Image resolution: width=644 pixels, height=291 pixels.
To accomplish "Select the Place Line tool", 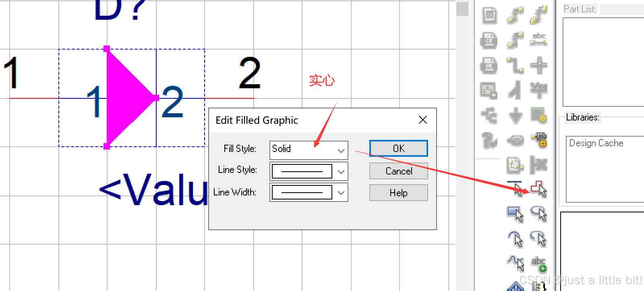I will pyautogui.click(x=515, y=188).
